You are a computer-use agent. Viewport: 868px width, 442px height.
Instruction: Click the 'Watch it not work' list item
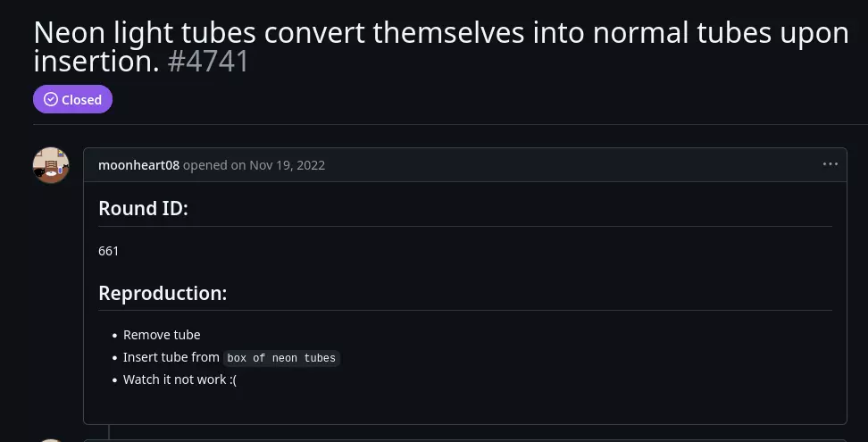pos(179,379)
